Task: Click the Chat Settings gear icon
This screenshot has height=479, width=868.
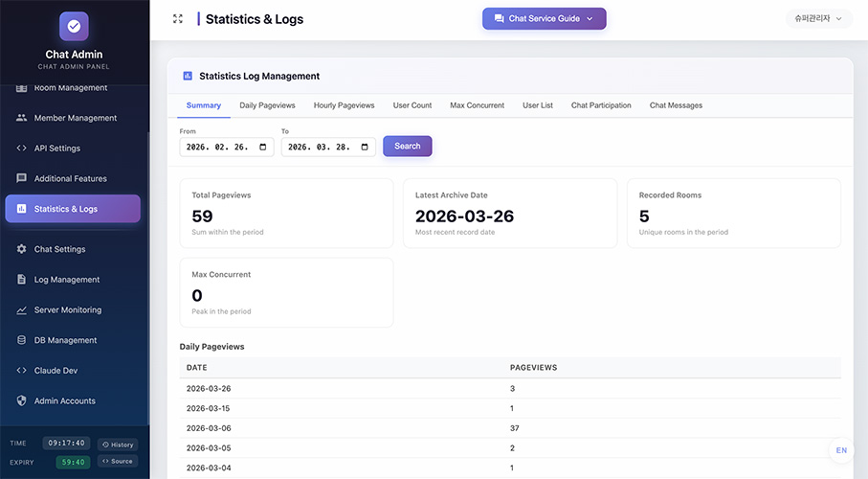Action: (22, 249)
